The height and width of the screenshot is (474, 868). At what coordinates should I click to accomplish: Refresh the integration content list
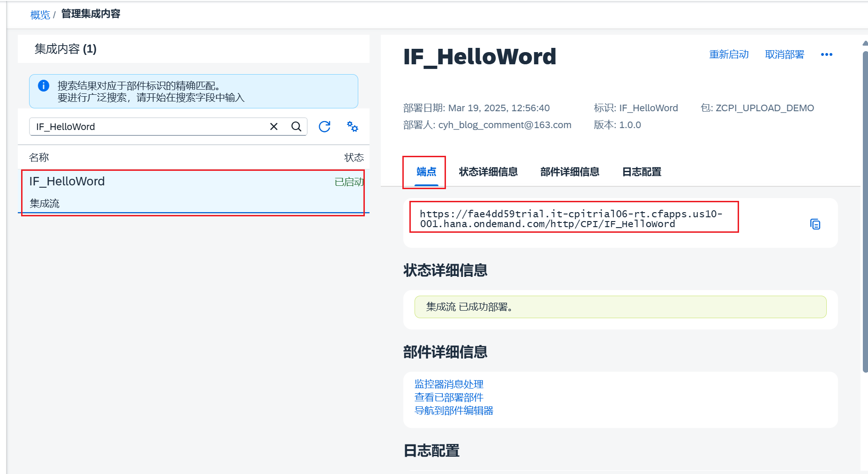point(324,126)
